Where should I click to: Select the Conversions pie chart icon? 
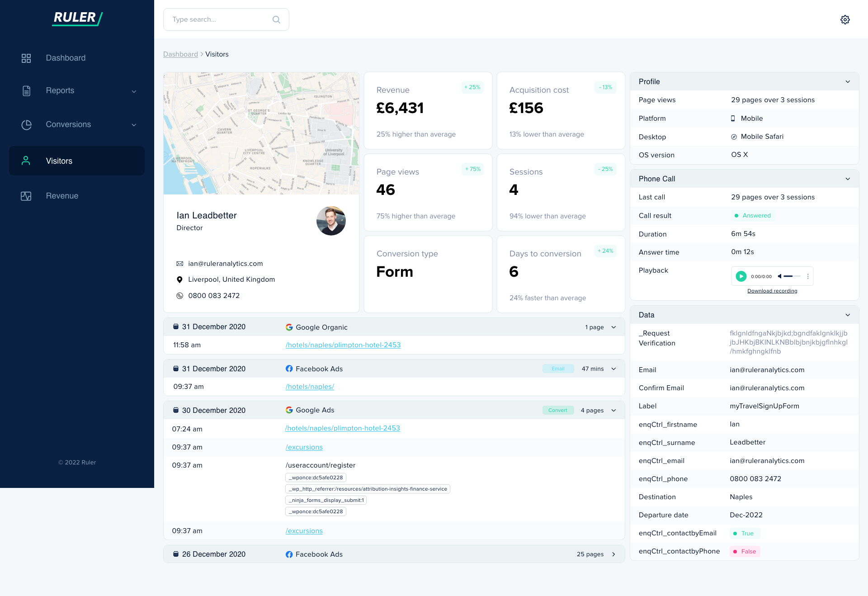tap(26, 125)
